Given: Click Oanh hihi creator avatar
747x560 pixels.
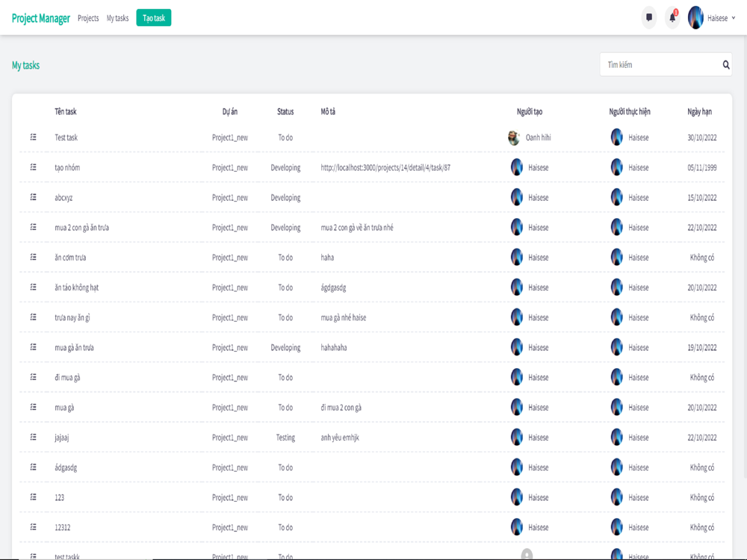Looking at the screenshot, I should click(x=514, y=137).
